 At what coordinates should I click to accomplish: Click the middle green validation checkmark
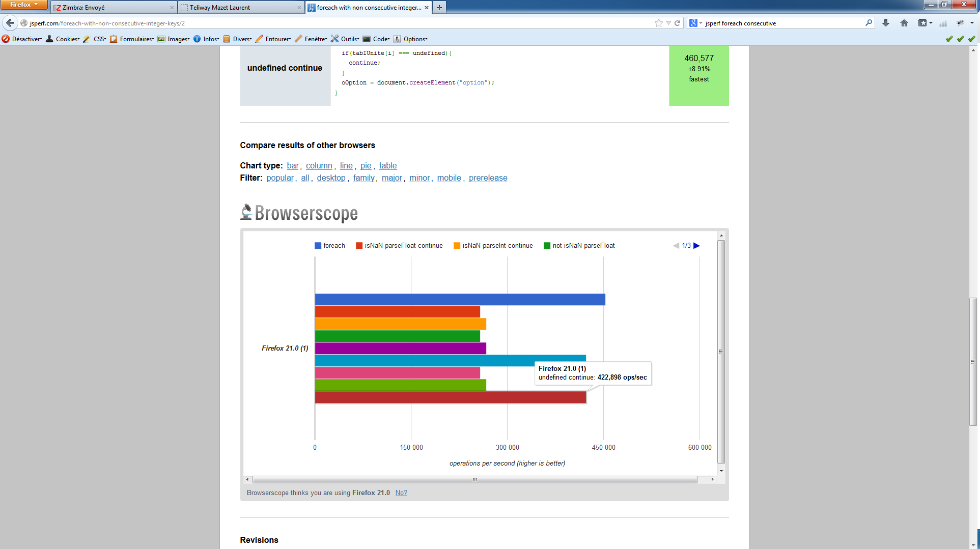coord(960,39)
